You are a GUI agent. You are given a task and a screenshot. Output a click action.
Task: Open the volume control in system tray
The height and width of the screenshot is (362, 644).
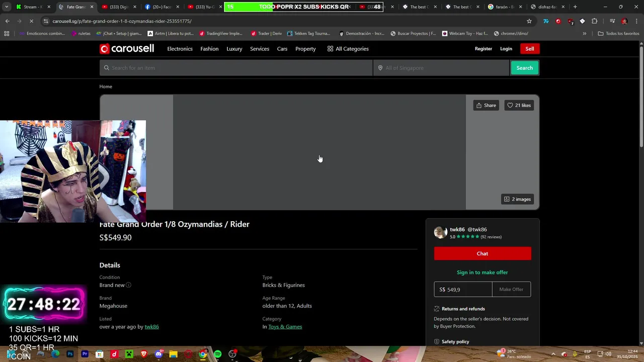[608, 354]
